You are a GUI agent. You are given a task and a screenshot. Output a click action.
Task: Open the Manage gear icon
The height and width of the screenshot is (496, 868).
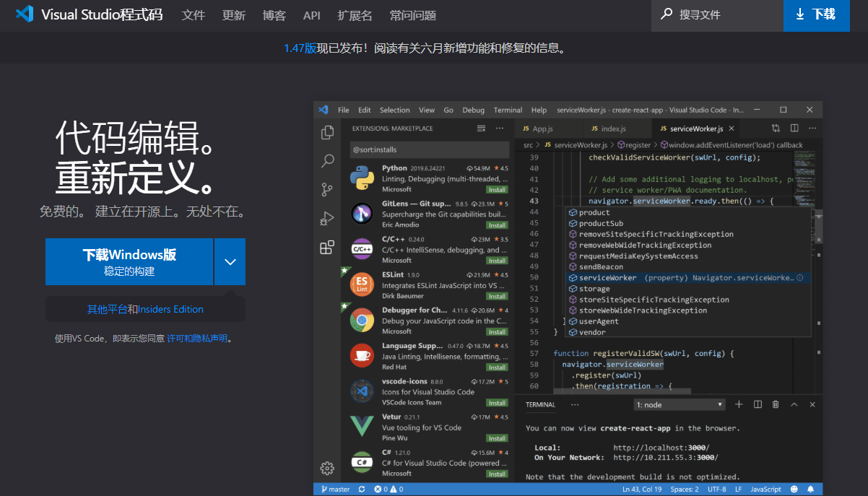327,468
